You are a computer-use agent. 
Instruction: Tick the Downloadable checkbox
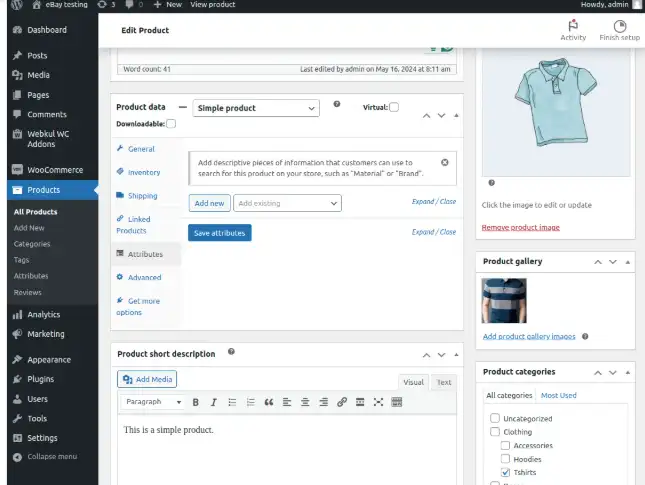[171, 124]
